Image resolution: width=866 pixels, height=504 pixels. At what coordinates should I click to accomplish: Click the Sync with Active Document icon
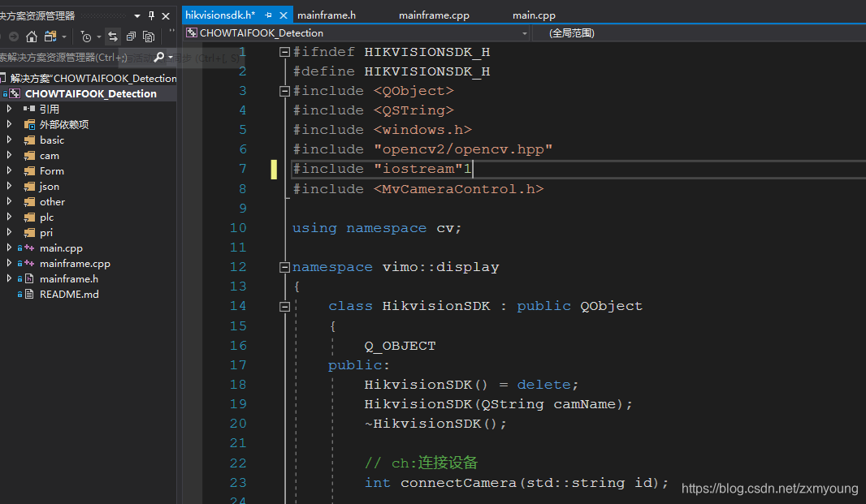tap(112, 37)
